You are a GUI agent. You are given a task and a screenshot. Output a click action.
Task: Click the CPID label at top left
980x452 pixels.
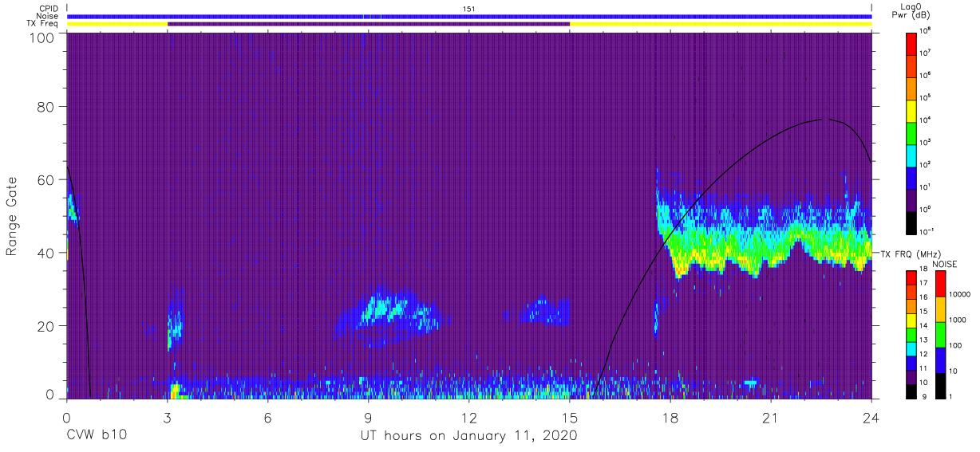pyautogui.click(x=50, y=8)
